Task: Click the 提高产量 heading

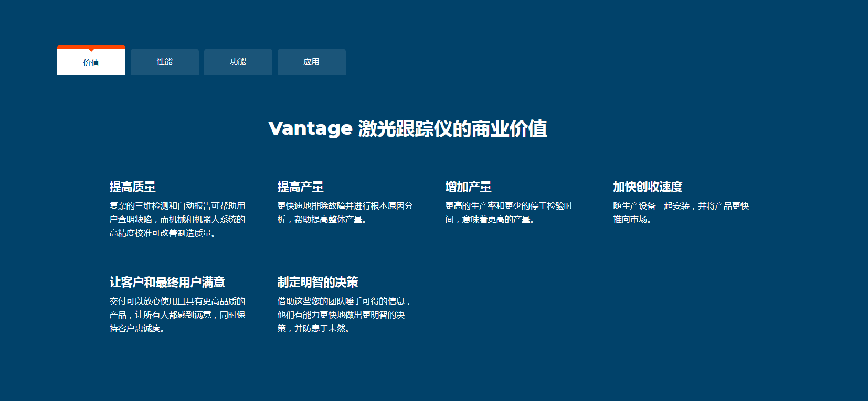Action: (300, 187)
